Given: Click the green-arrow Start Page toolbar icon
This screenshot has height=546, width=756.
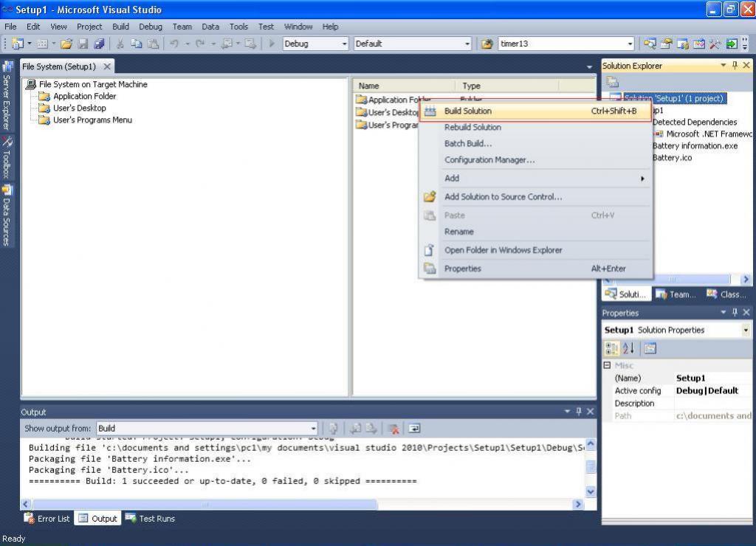Looking at the screenshot, I should [732, 44].
